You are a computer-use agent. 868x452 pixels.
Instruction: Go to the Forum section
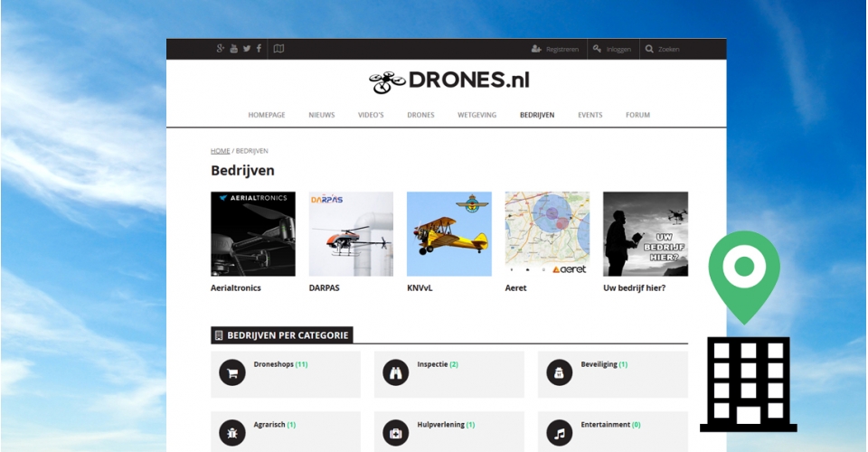point(637,115)
